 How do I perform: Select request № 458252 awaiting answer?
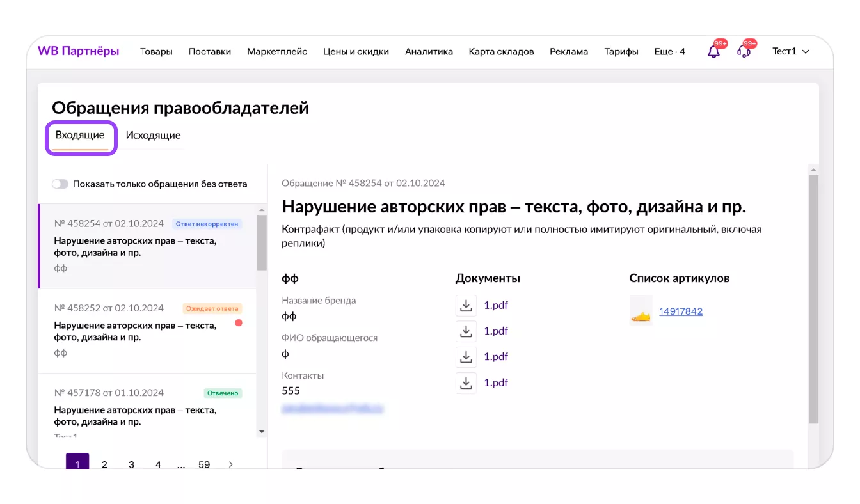147,331
